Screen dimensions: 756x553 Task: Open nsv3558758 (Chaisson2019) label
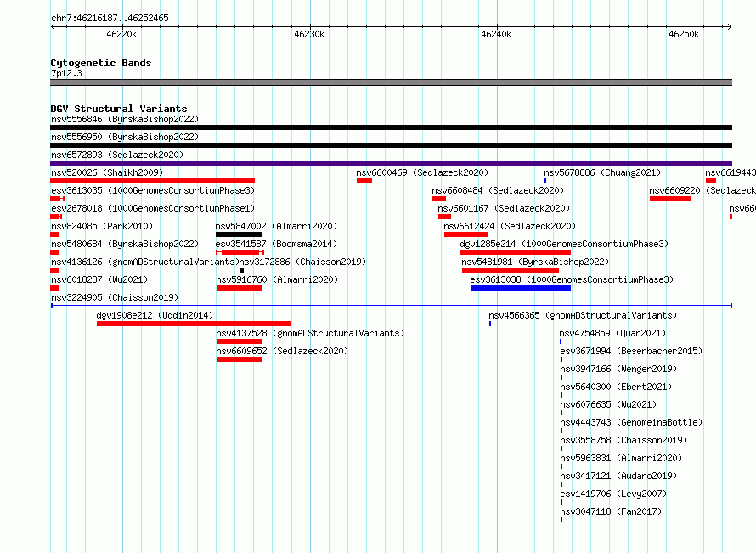click(x=623, y=440)
